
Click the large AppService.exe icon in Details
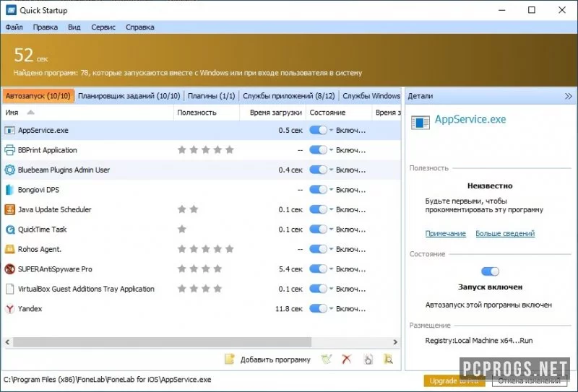point(420,122)
